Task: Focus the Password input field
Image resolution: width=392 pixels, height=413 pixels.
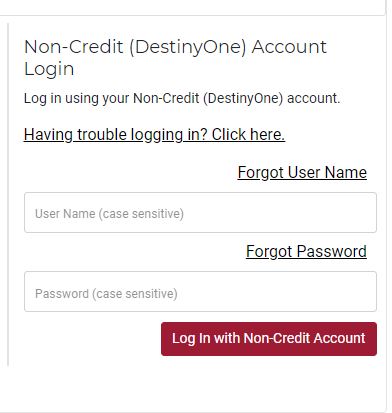Action: point(200,291)
